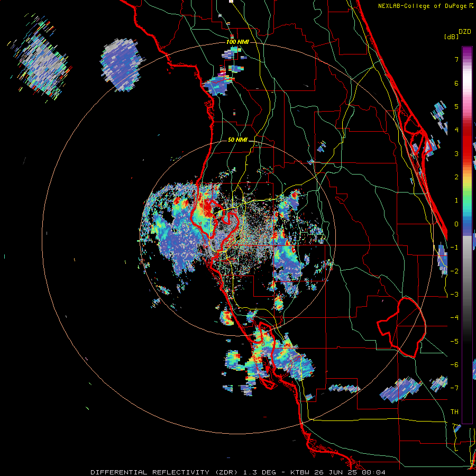This screenshot has height=476, width=476.
Task: Click the -3 value on the color scale
Action: point(454,295)
